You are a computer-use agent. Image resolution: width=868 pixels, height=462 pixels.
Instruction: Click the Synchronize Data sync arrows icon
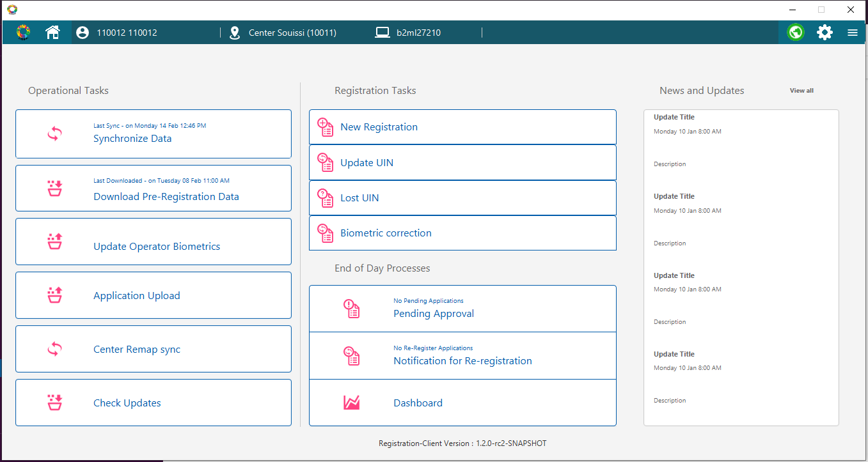(x=55, y=134)
